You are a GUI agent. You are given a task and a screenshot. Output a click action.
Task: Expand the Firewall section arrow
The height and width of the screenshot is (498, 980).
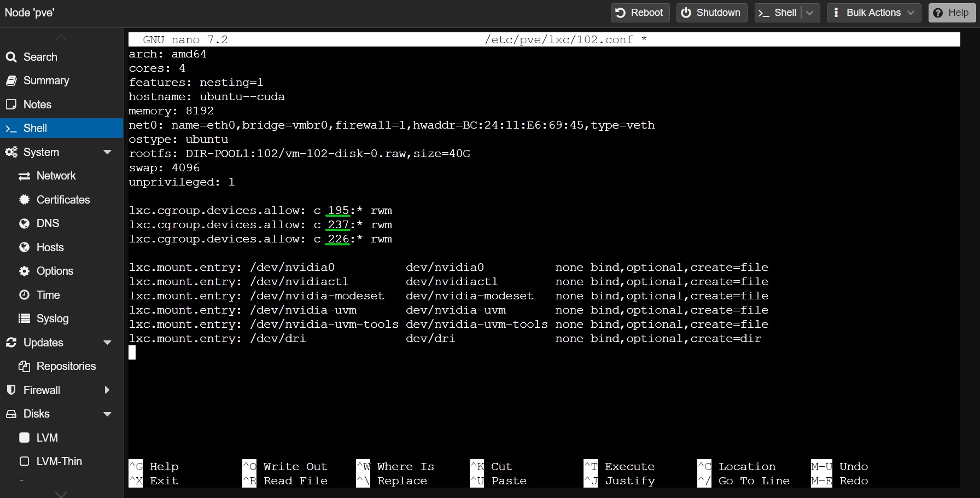click(x=107, y=390)
